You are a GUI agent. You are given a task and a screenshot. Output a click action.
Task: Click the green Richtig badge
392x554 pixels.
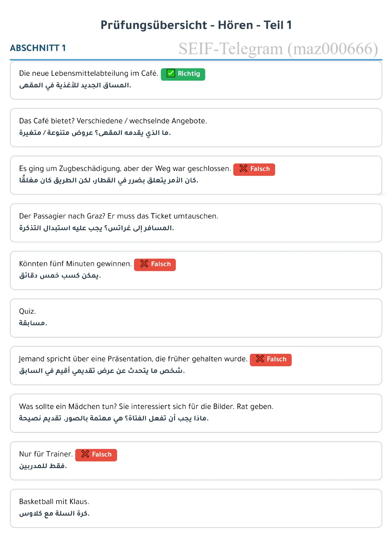[x=183, y=74]
